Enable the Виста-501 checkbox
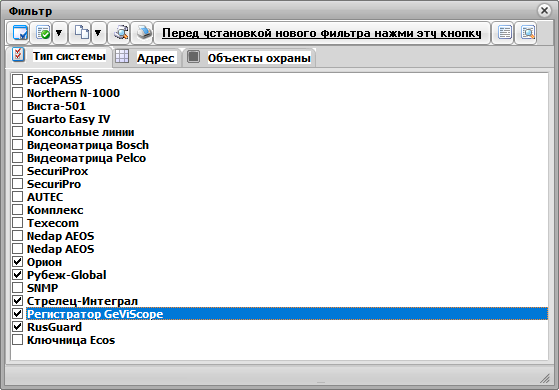The image size is (559, 390). [17, 106]
